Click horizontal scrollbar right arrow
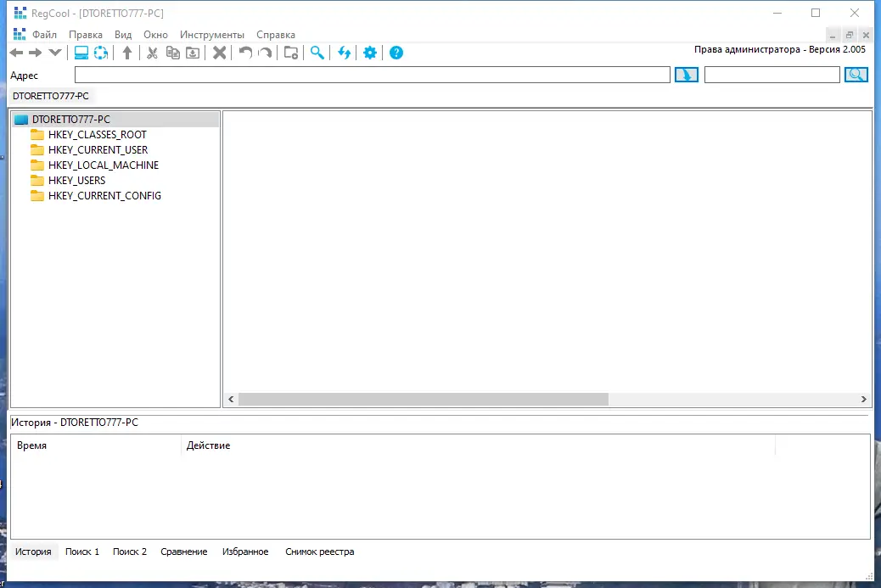Image resolution: width=881 pixels, height=588 pixels. [x=863, y=399]
